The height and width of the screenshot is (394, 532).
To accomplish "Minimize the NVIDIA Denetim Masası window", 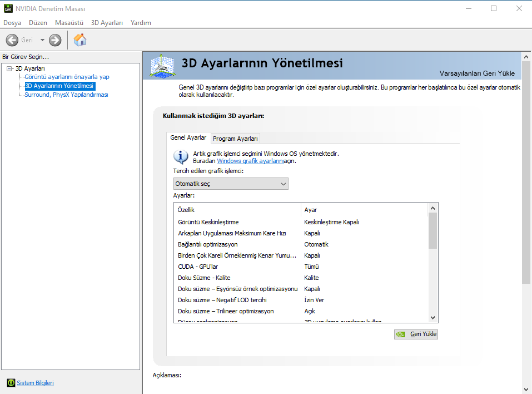I will tap(469, 8).
